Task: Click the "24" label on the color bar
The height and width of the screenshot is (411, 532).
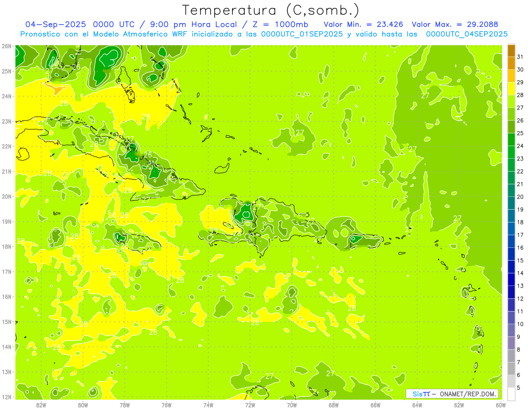Action: click(x=520, y=146)
